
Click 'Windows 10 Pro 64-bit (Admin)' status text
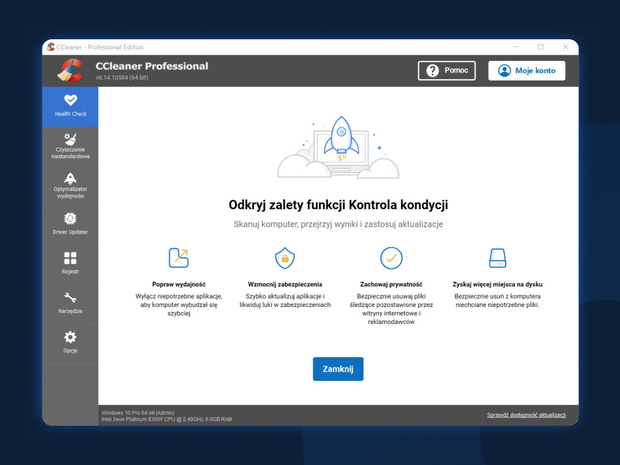138,413
